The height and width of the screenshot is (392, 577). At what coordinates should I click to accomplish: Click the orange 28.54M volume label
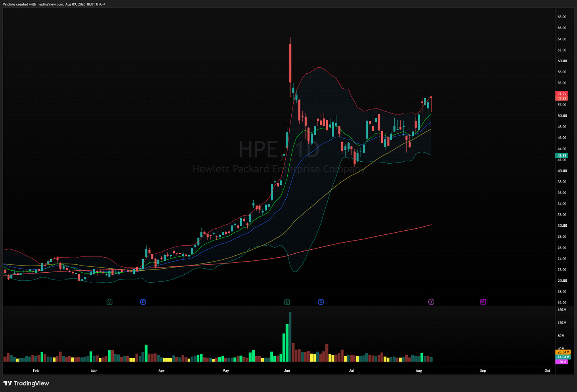(563, 352)
